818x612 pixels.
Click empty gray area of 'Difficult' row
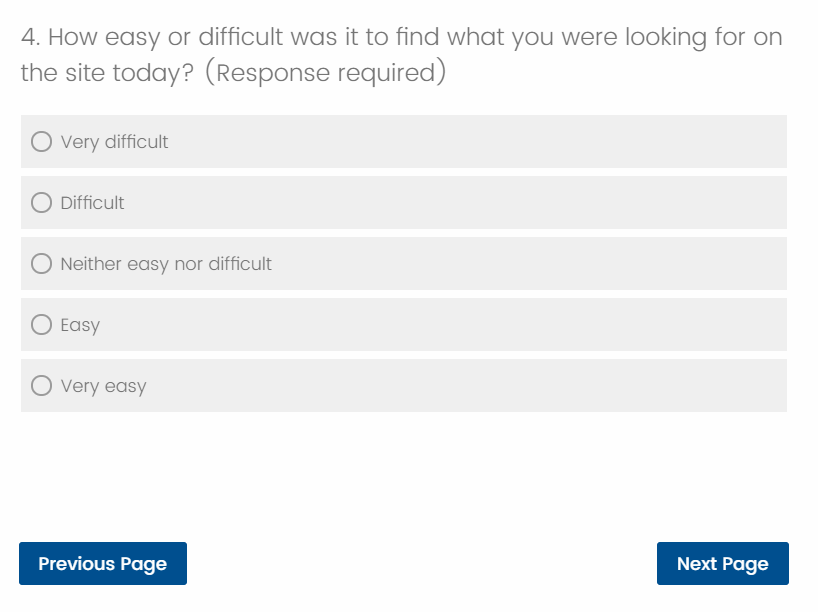(500, 203)
